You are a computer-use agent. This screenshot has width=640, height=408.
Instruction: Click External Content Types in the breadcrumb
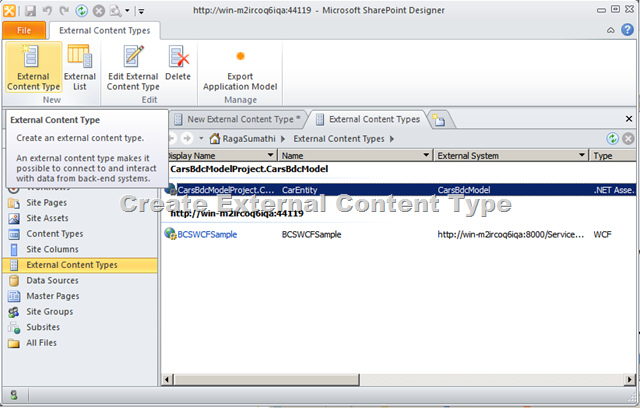339,139
